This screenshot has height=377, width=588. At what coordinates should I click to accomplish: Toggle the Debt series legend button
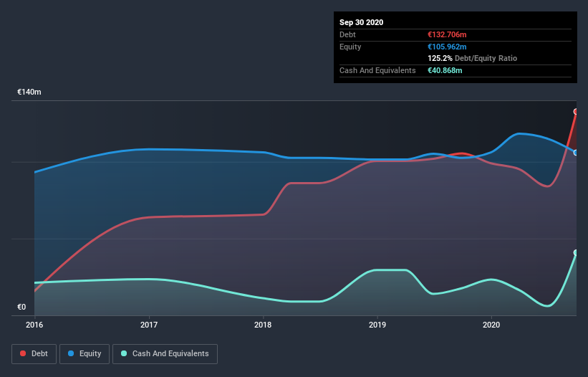click(34, 354)
